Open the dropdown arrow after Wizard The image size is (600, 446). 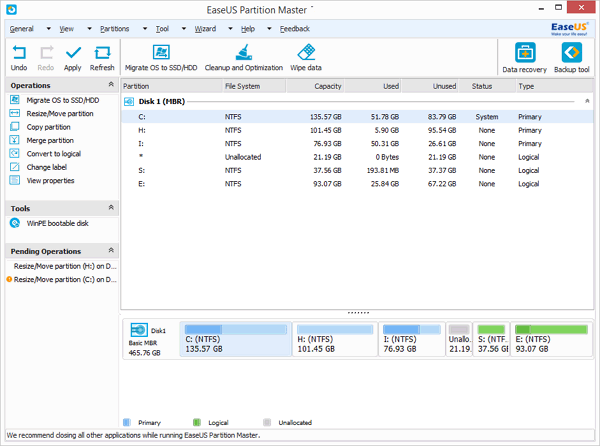pos(230,29)
